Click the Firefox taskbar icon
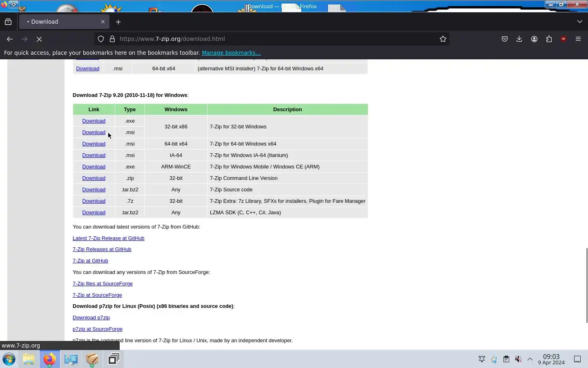588x368 pixels. (49, 359)
